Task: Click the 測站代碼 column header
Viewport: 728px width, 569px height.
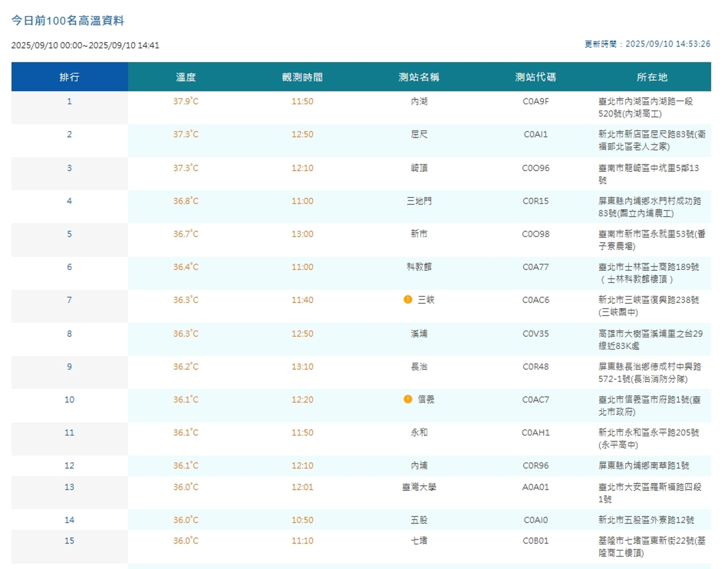Action: click(536, 77)
